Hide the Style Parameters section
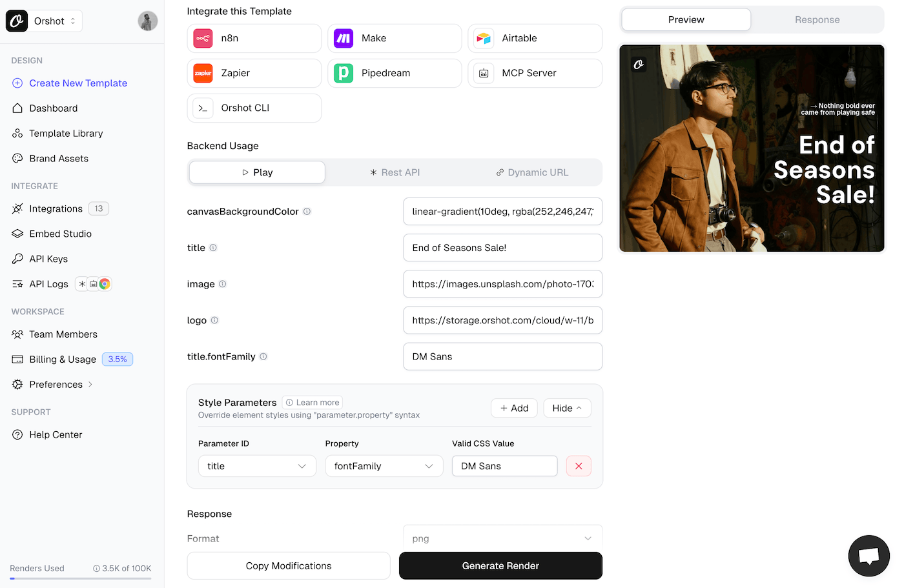Image resolution: width=904 pixels, height=588 pixels. pyautogui.click(x=567, y=408)
